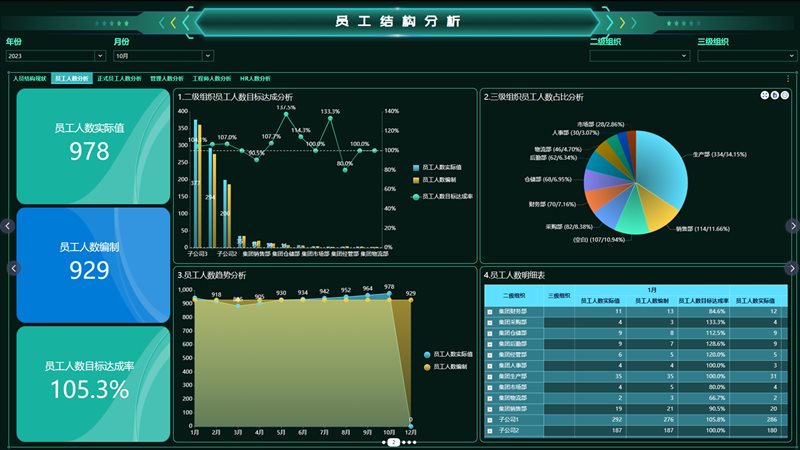Viewport: 800px width, 450px height.
Task: Expand the 集团生产部 table row
Action: click(490, 377)
